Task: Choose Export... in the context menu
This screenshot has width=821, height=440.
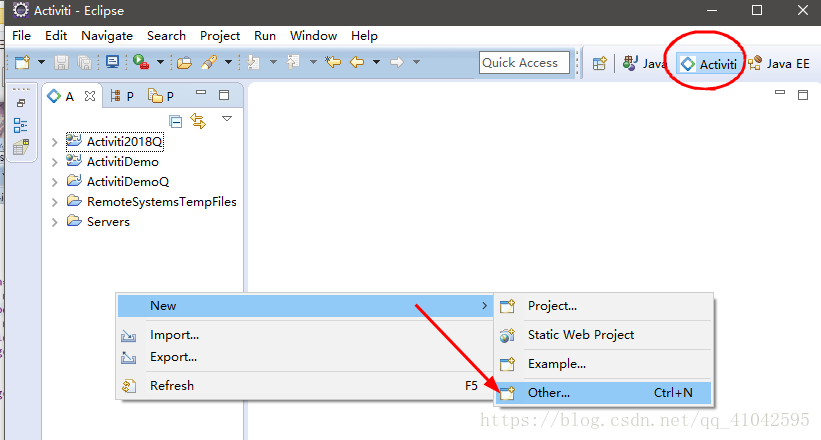Action: pos(305,357)
